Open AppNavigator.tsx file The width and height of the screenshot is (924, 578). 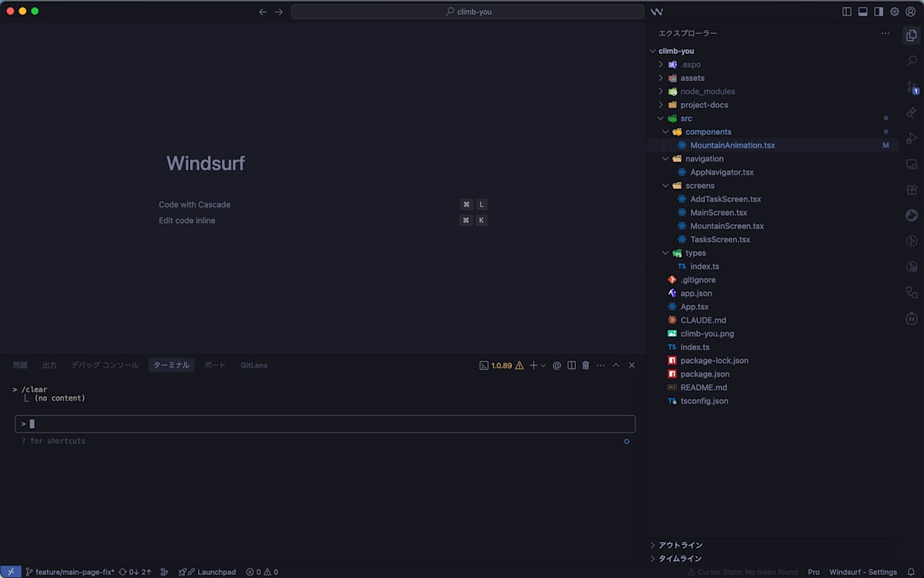721,173
